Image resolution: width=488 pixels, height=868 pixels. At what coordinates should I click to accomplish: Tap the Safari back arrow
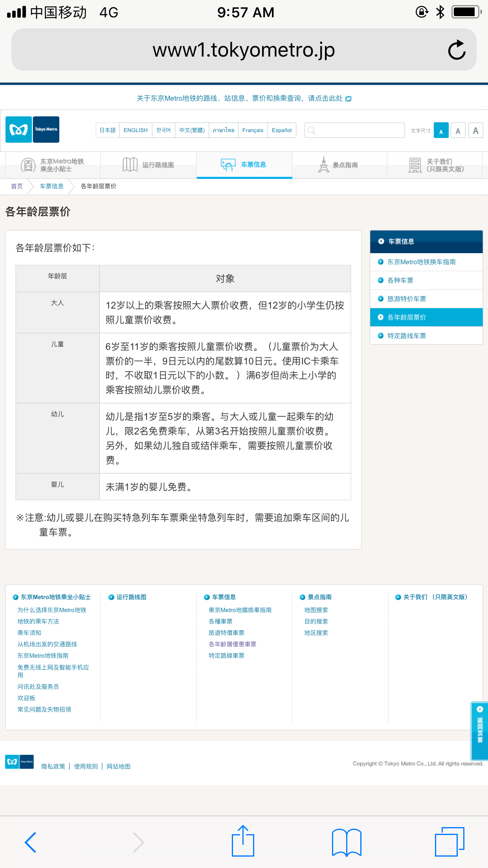click(x=31, y=842)
